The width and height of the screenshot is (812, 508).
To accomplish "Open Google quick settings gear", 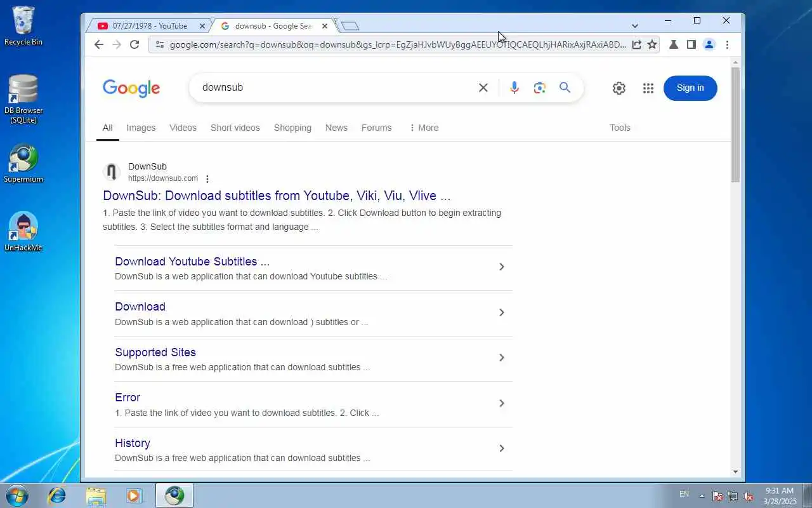I will (619, 88).
